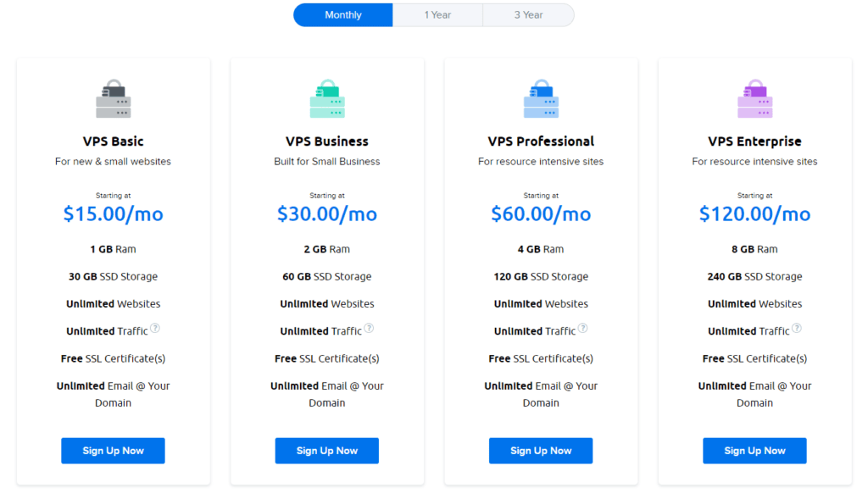
Task: Select the 1 Year billing tab
Action: pyautogui.click(x=437, y=15)
